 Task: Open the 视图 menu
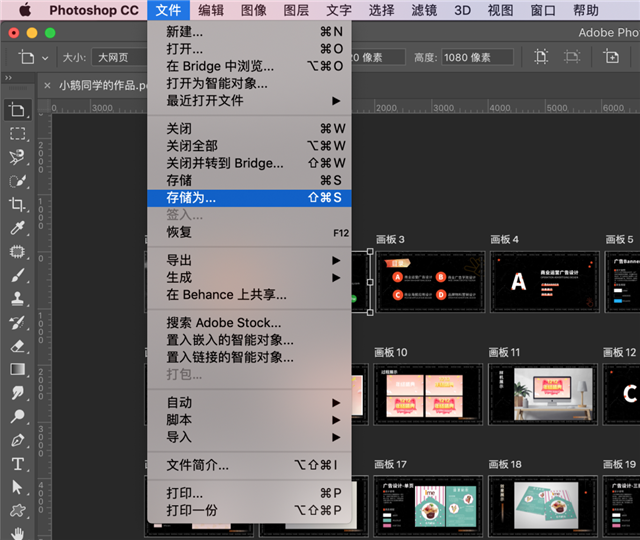500,10
